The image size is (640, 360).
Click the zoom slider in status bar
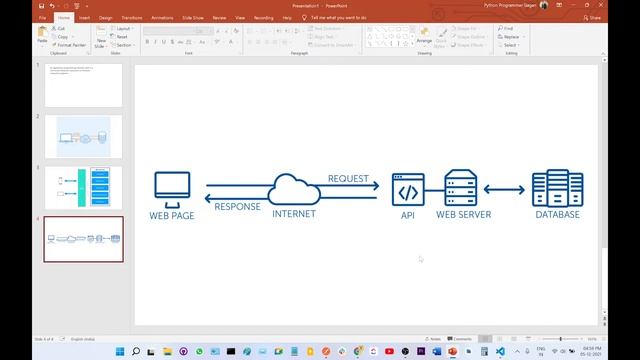[x=560, y=339]
